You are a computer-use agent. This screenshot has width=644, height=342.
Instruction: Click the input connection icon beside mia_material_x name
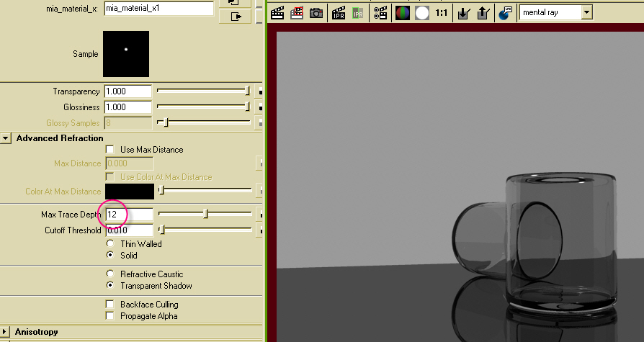[x=235, y=2]
